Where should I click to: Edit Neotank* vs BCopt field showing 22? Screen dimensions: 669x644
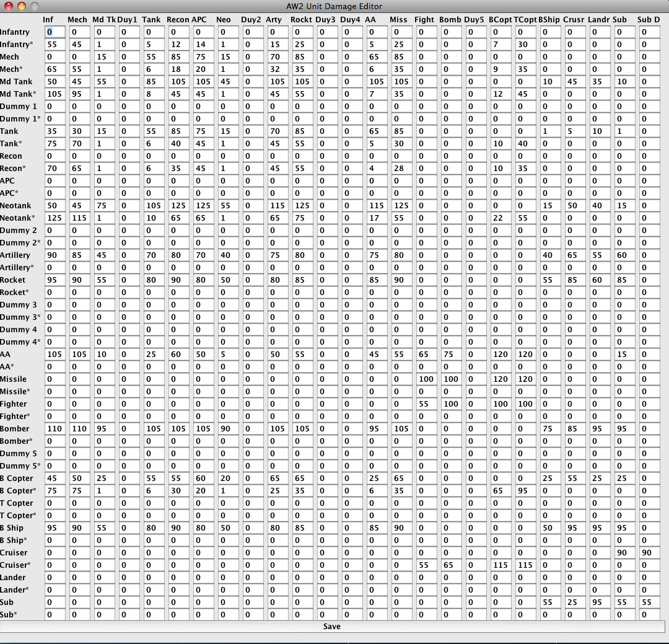pos(500,218)
